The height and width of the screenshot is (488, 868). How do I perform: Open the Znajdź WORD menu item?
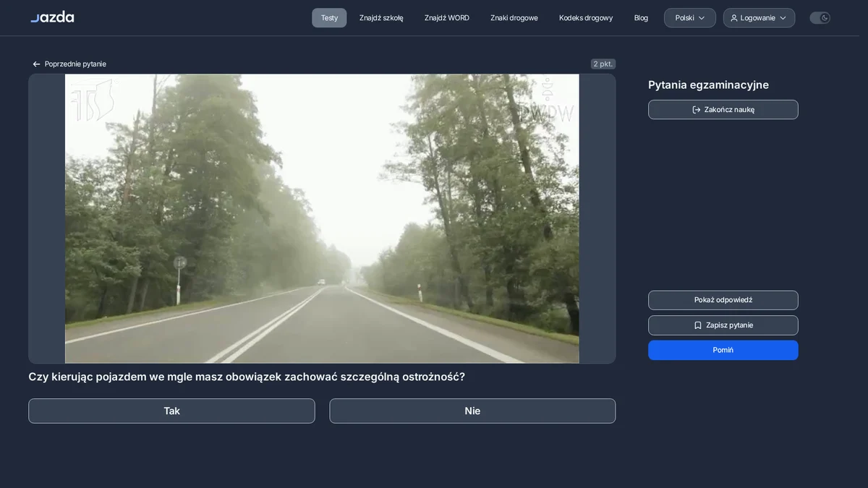click(x=447, y=18)
